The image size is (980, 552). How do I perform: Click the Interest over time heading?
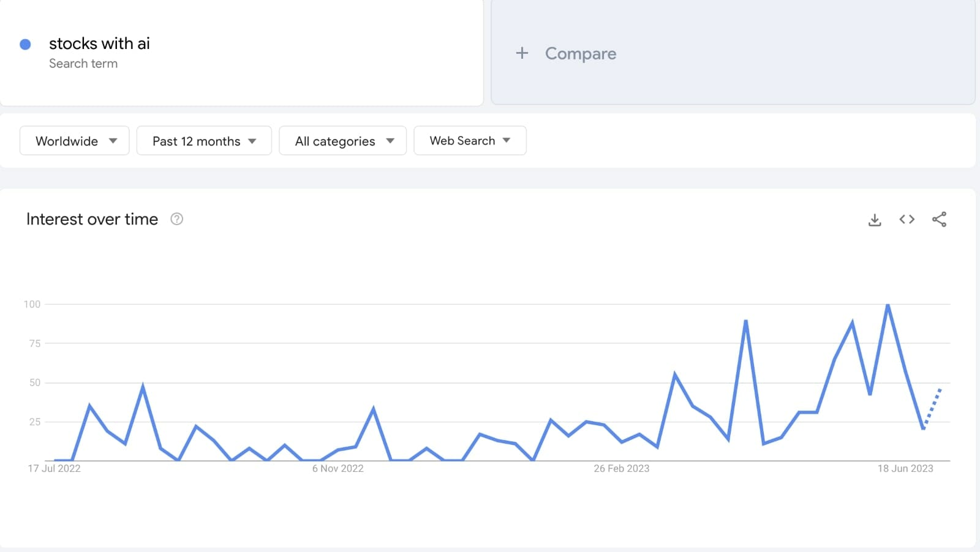click(x=92, y=219)
